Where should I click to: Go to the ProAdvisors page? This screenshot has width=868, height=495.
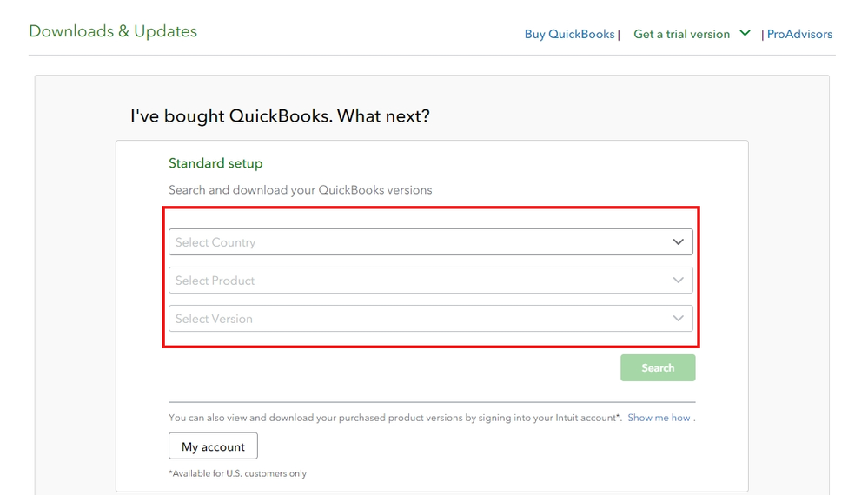point(799,34)
